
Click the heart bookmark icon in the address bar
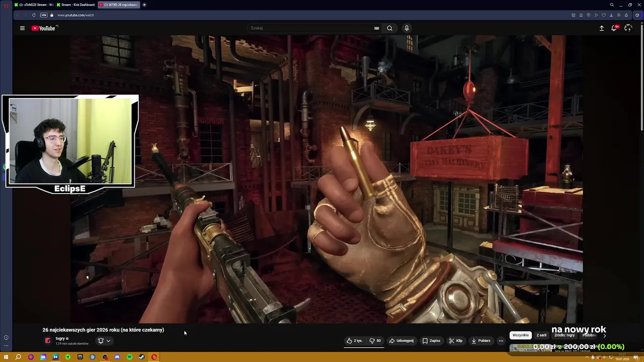(x=604, y=15)
